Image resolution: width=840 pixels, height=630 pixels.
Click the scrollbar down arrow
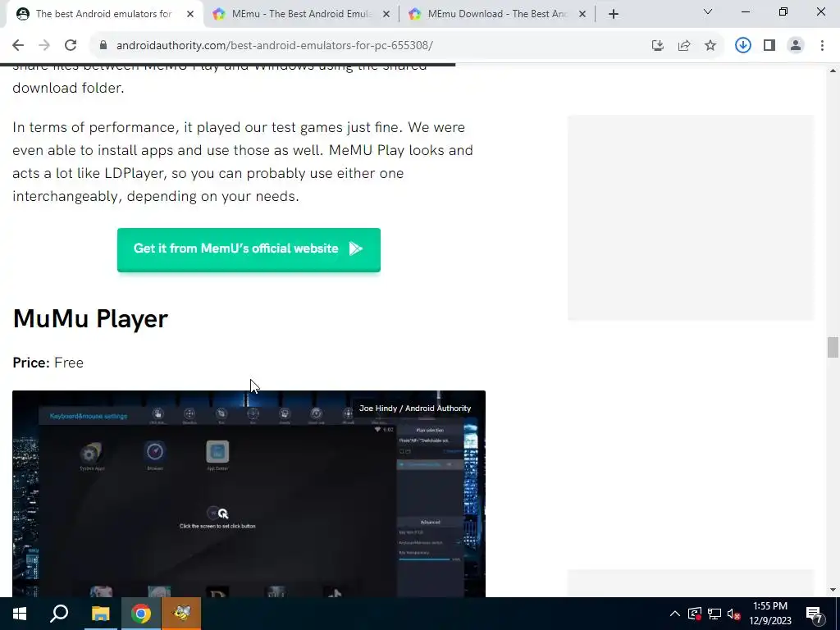[833, 591]
